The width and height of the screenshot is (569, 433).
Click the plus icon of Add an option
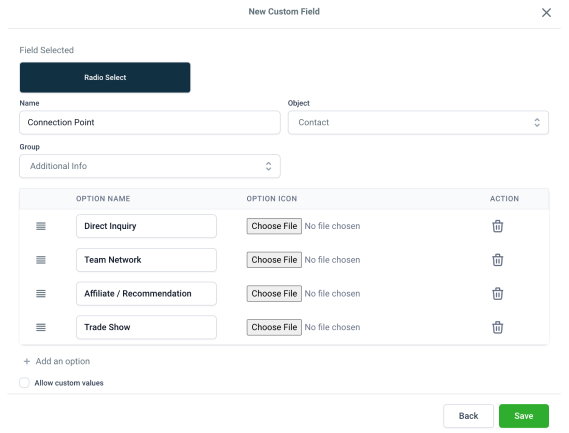pos(26,361)
